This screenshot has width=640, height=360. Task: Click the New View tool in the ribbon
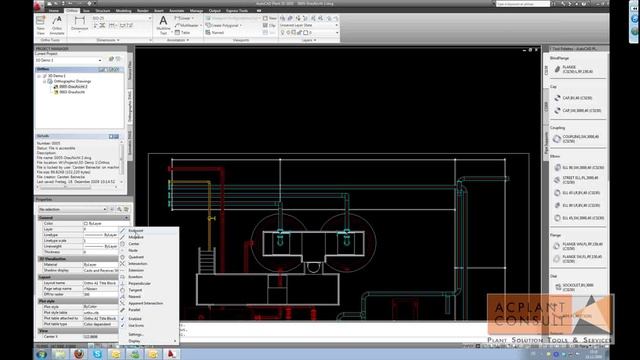pyautogui.click(x=41, y=25)
